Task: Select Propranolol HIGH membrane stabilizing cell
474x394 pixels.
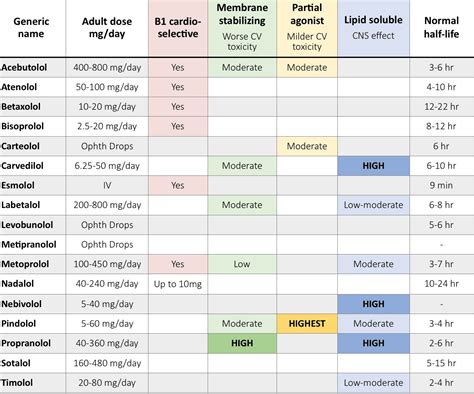Action: click(x=242, y=343)
